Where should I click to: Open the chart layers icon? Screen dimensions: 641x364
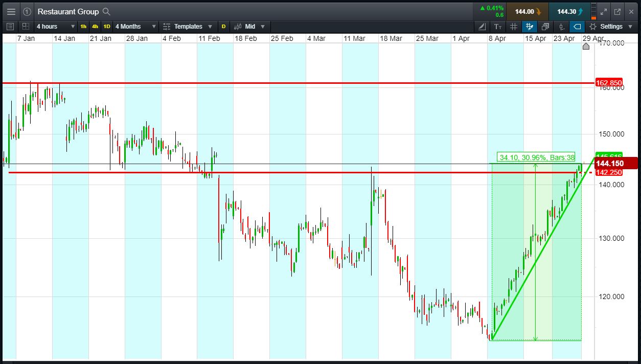click(545, 27)
